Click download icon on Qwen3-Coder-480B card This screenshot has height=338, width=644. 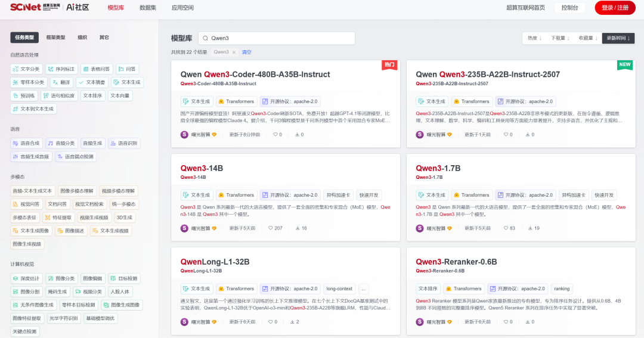tap(297, 135)
